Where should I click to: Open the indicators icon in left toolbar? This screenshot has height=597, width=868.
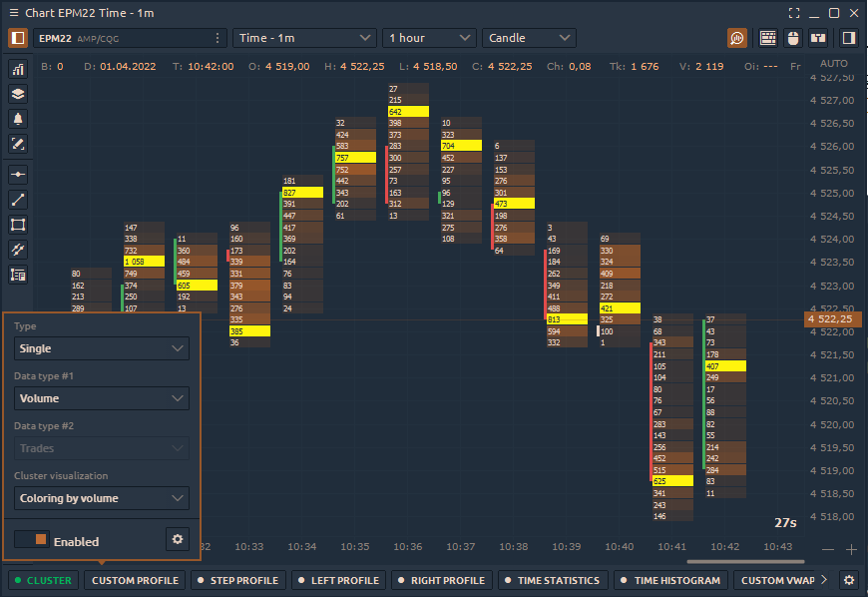click(x=18, y=69)
